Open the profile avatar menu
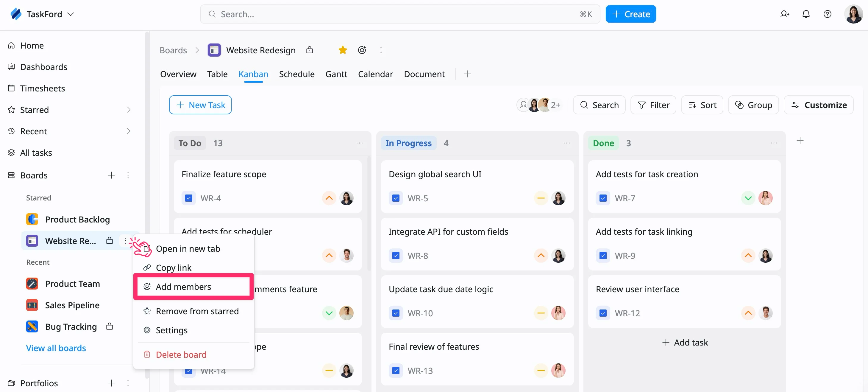Viewport: 868px width, 392px height. click(853, 14)
